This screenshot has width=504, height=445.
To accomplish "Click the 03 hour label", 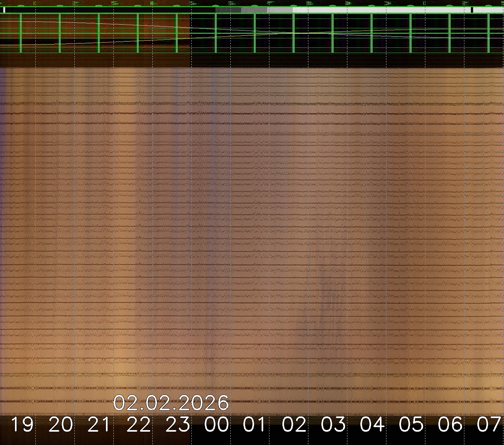I will [333, 425].
